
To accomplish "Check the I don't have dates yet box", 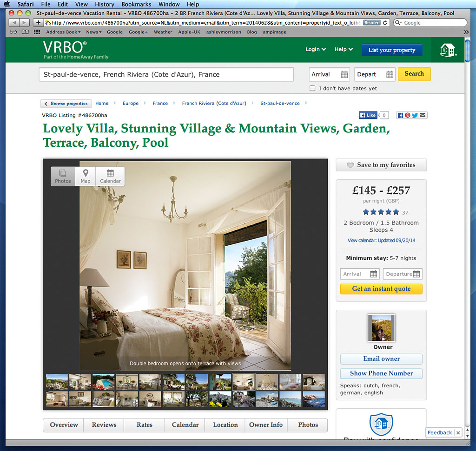I will coord(312,88).
